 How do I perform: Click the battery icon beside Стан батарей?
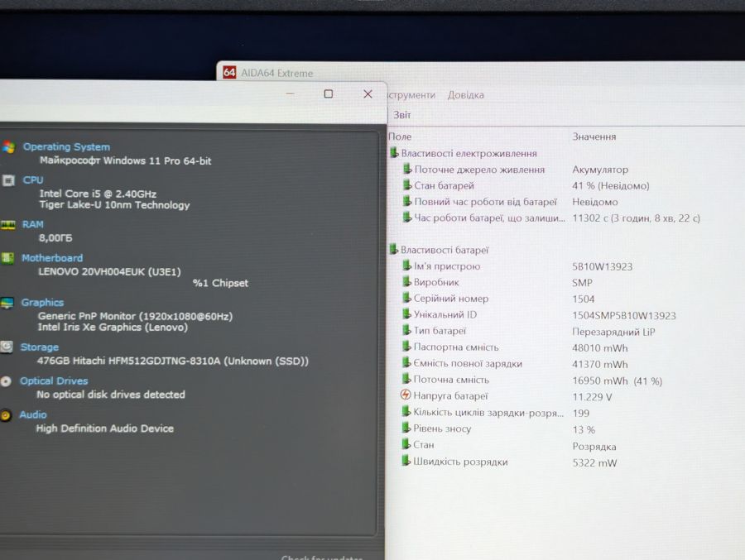point(407,184)
